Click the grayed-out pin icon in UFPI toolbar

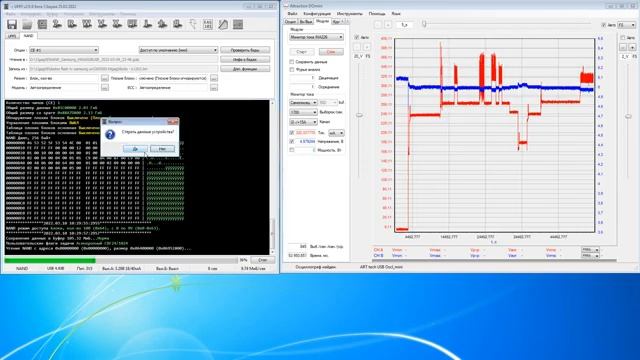193,24
